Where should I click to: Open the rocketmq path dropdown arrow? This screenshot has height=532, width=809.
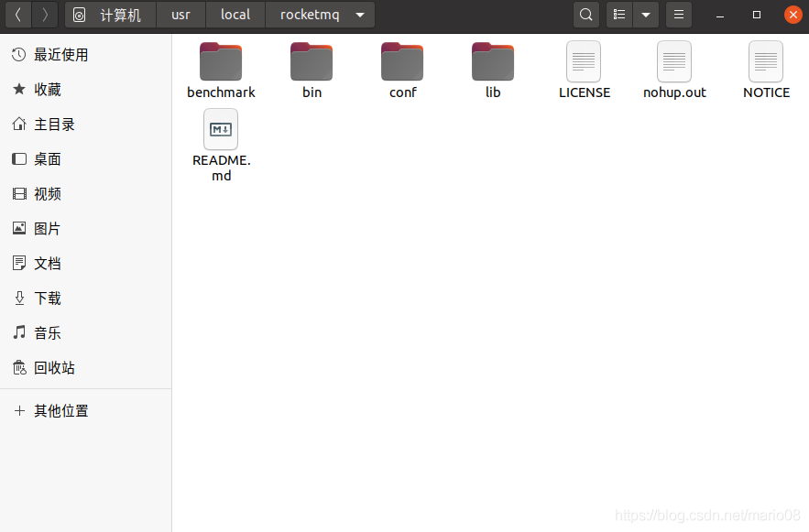coord(360,15)
